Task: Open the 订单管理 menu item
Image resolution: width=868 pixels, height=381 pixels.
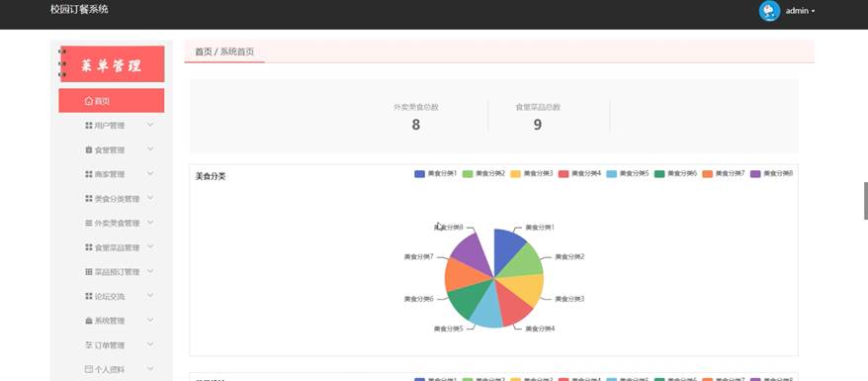Action: (x=112, y=345)
